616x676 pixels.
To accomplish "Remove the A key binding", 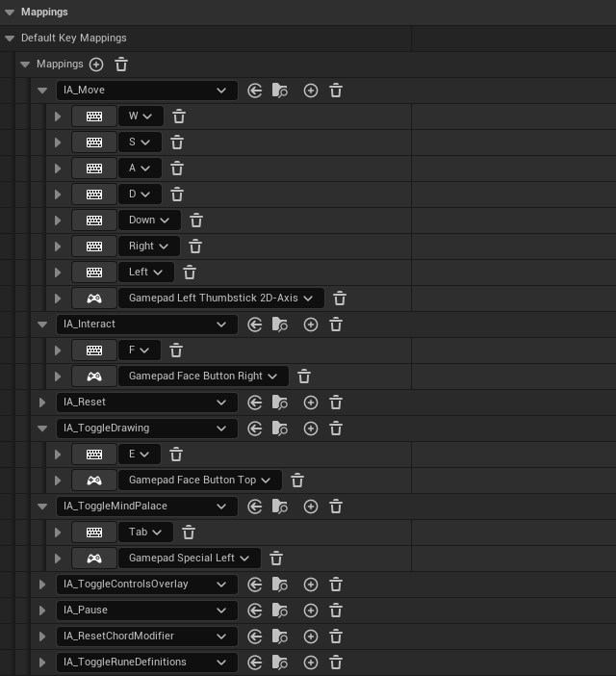I will (177, 169).
